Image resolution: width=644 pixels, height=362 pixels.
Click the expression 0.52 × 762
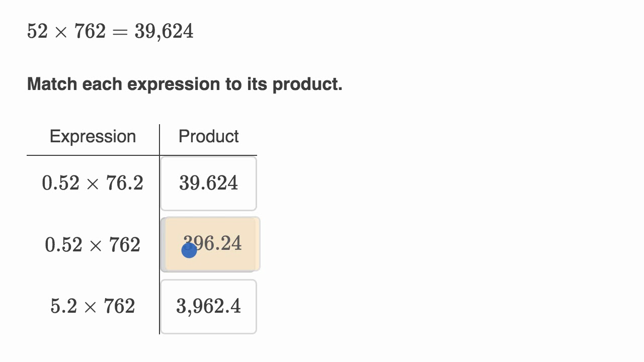(93, 245)
